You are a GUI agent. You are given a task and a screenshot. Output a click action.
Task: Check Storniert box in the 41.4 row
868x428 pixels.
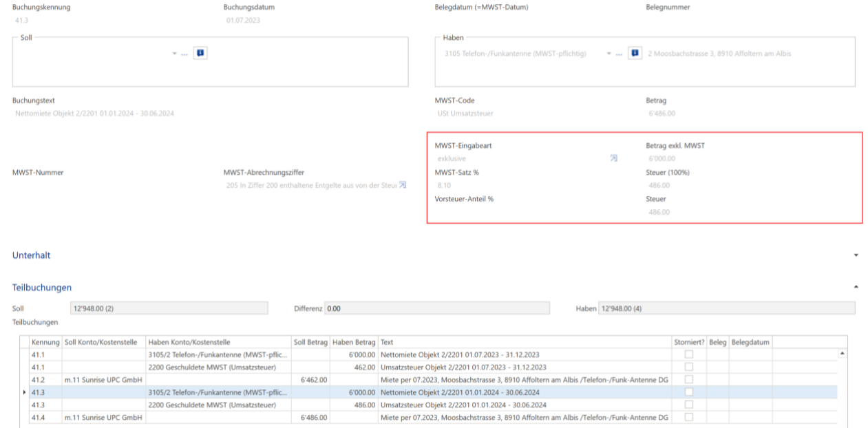click(x=688, y=417)
